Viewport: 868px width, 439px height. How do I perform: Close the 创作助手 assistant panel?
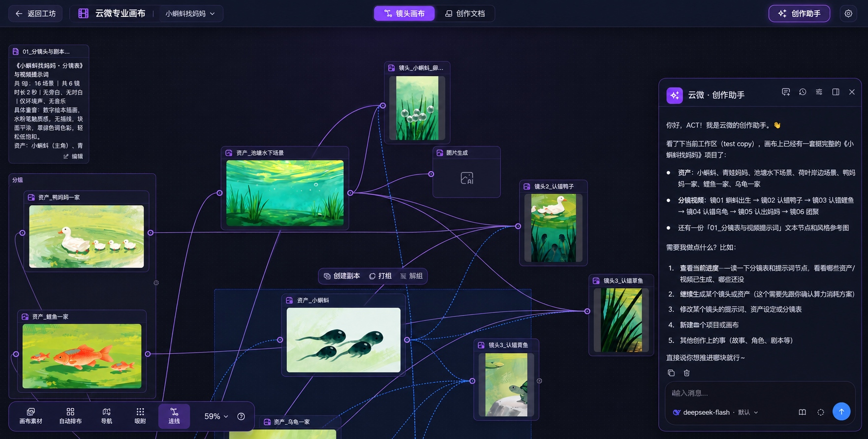click(852, 92)
